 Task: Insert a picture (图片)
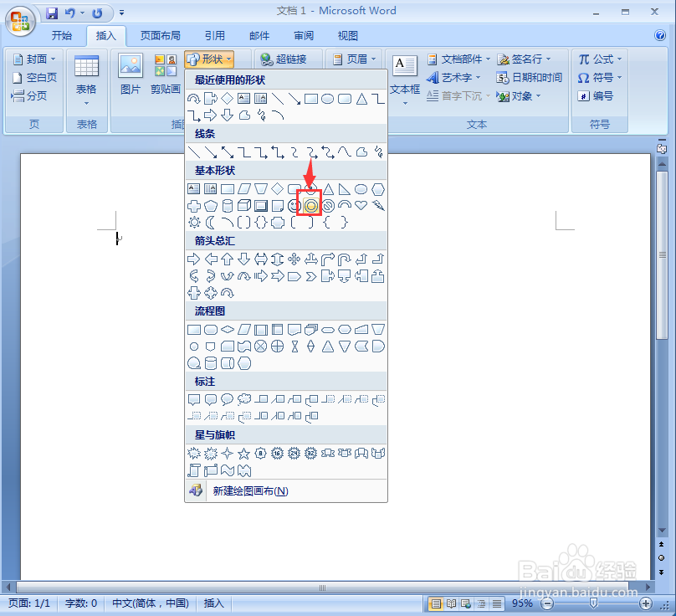pyautogui.click(x=131, y=74)
